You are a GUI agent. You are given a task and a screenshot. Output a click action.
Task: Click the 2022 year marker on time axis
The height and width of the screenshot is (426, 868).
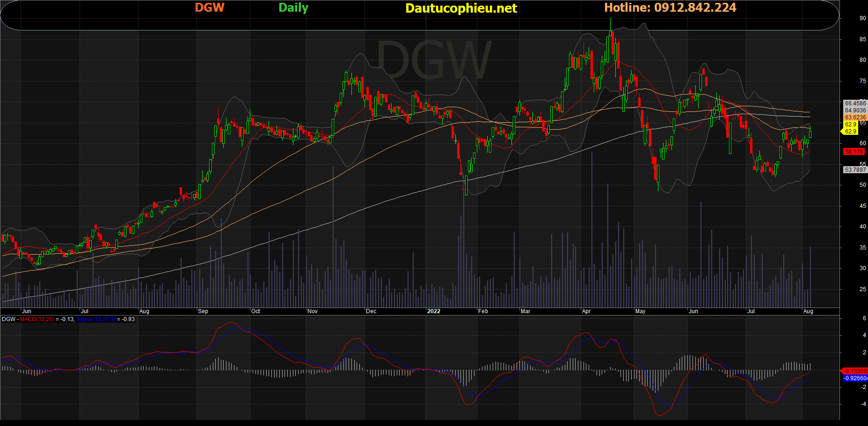pyautogui.click(x=434, y=311)
